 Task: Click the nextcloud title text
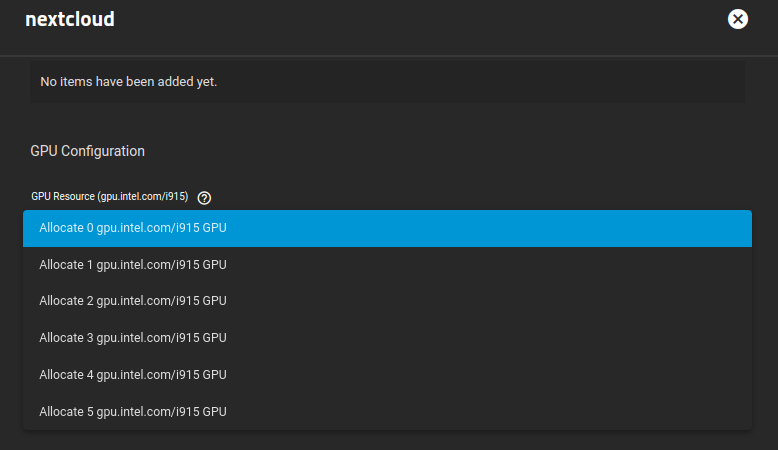[x=70, y=19]
